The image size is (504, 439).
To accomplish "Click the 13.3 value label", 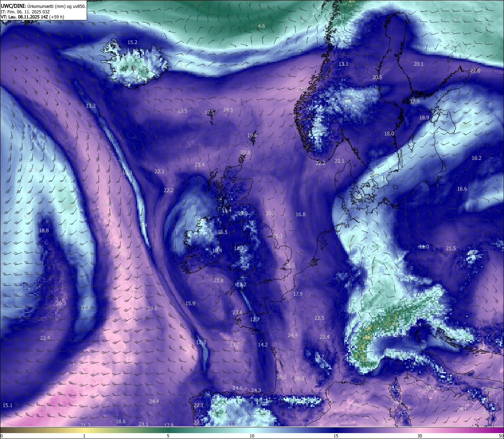I will tap(91, 106).
